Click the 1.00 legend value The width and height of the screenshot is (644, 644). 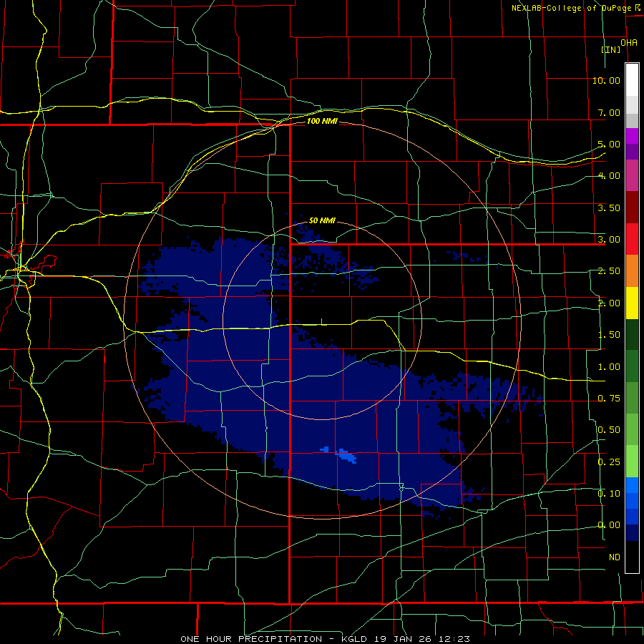pos(609,367)
